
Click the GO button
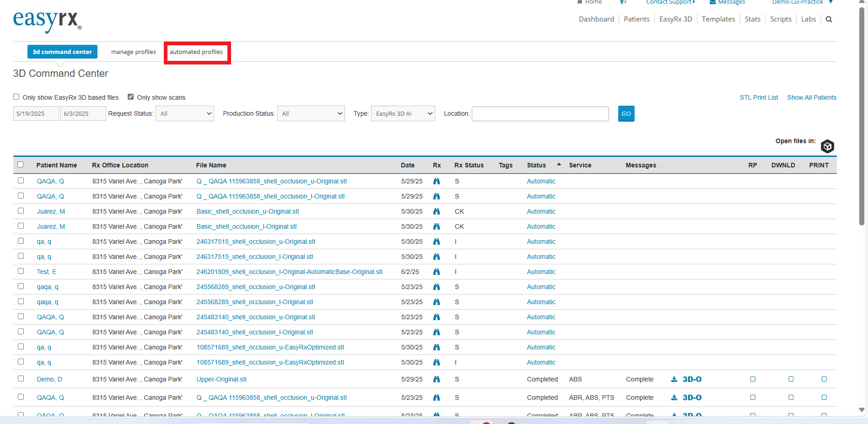626,113
